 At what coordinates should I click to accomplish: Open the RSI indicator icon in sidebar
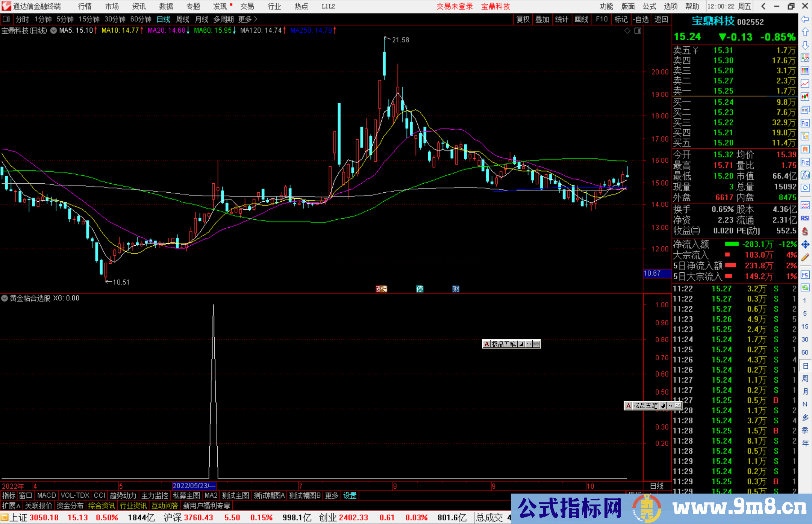coord(805,217)
